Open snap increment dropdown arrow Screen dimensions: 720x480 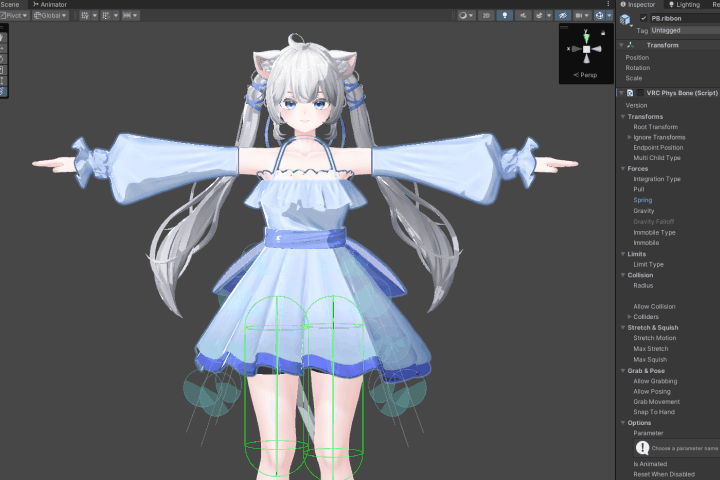point(136,16)
